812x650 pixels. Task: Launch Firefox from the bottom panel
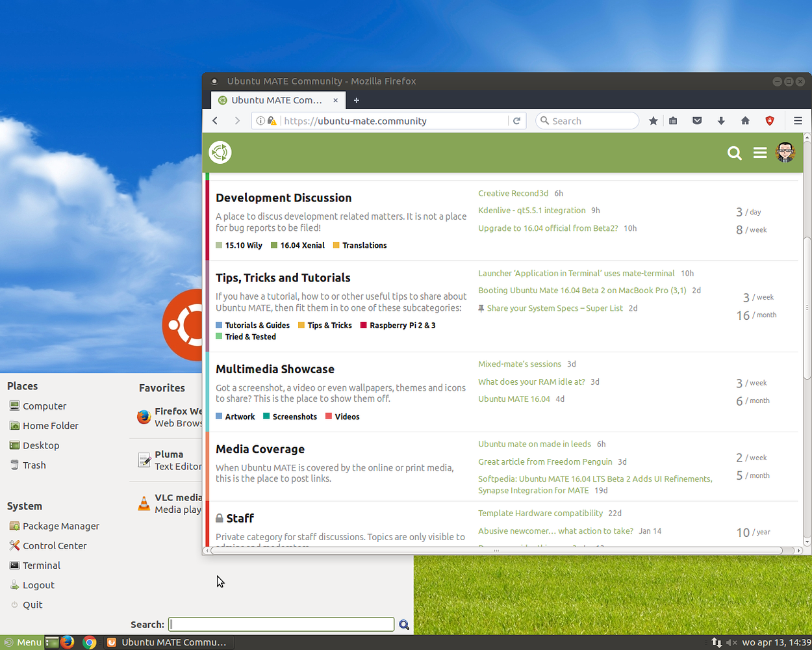67,642
